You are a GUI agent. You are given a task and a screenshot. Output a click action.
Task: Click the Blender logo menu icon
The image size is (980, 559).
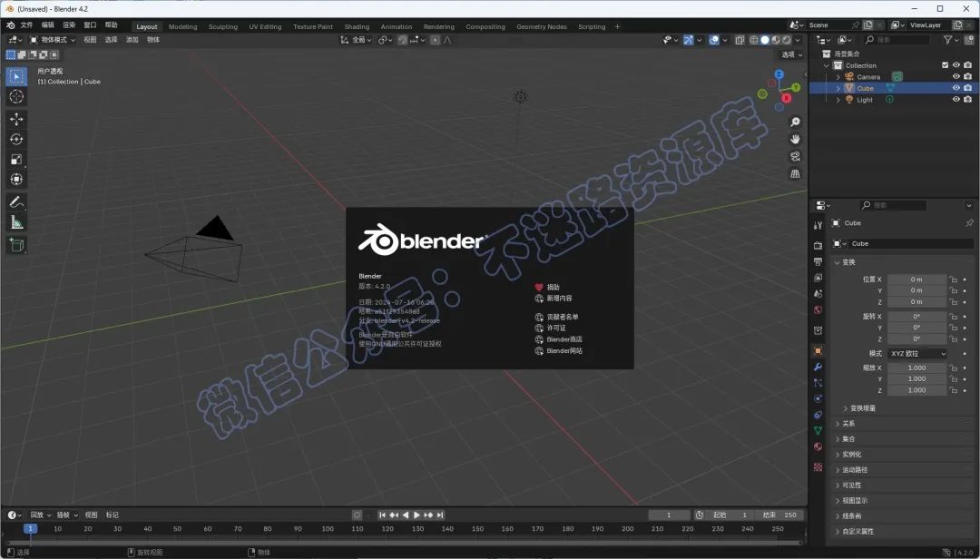pyautogui.click(x=10, y=25)
